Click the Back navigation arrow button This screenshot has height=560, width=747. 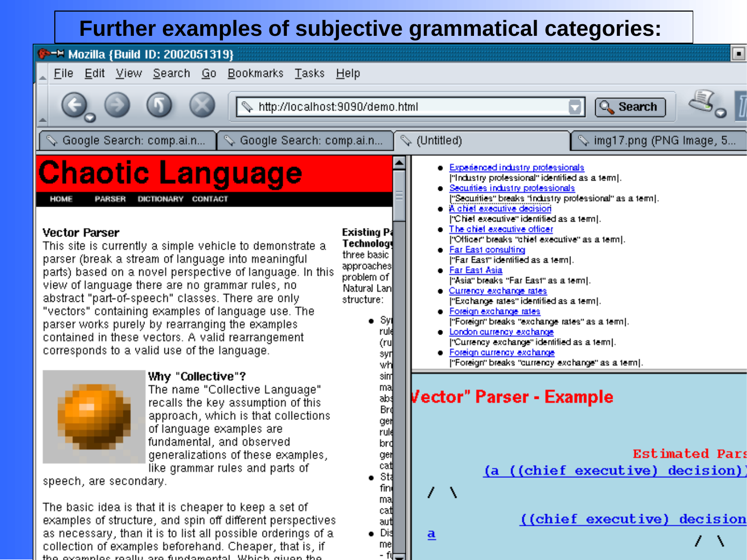click(74, 105)
